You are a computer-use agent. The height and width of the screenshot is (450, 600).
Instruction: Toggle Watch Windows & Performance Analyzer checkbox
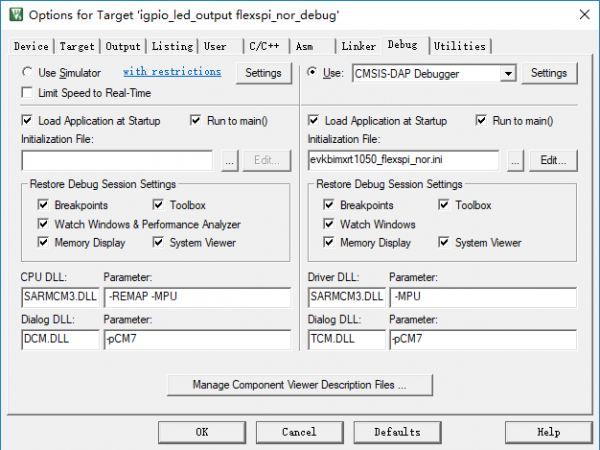click(x=44, y=224)
